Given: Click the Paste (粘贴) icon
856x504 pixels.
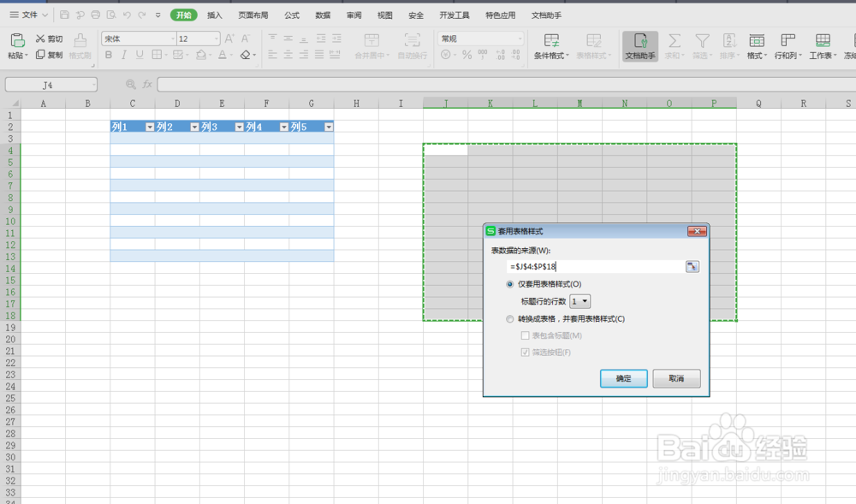Looking at the screenshot, I should pos(17,40).
